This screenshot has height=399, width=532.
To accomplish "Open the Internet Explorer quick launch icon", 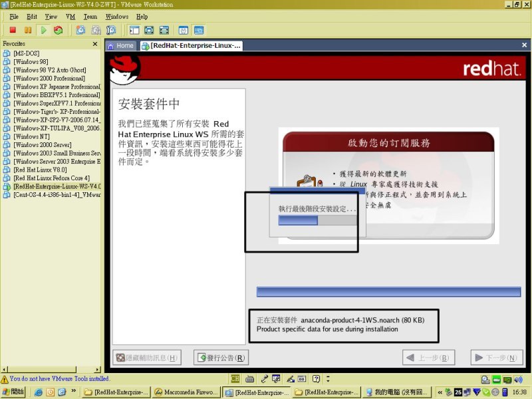I will (x=39, y=392).
